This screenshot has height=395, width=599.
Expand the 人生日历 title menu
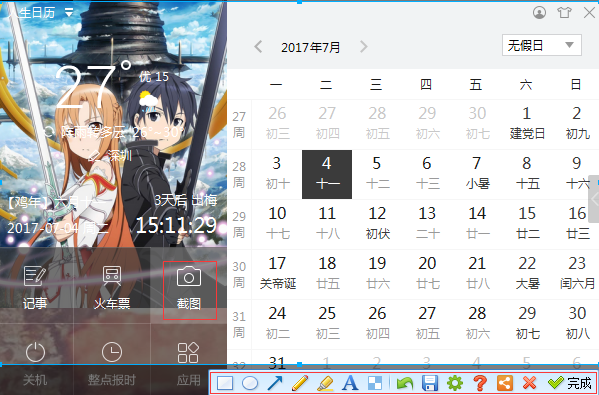coord(69,13)
